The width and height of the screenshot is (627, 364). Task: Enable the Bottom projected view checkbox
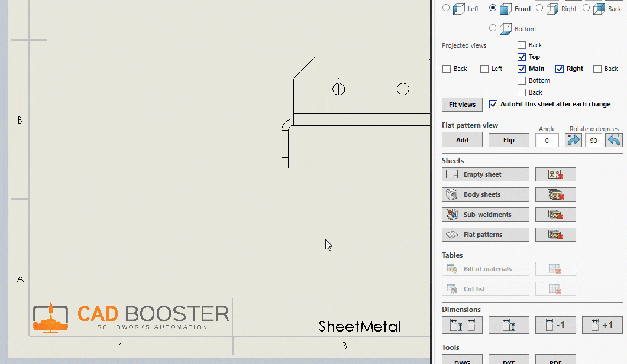[522, 80]
